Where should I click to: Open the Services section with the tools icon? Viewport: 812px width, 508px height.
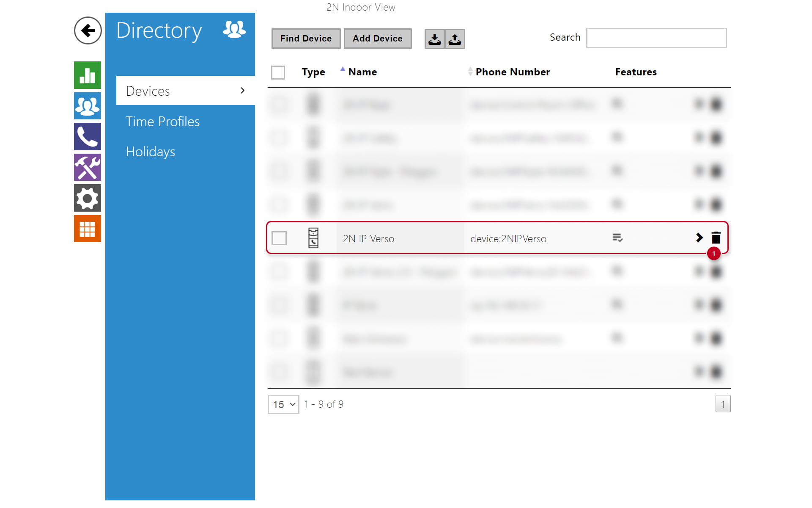(88, 167)
